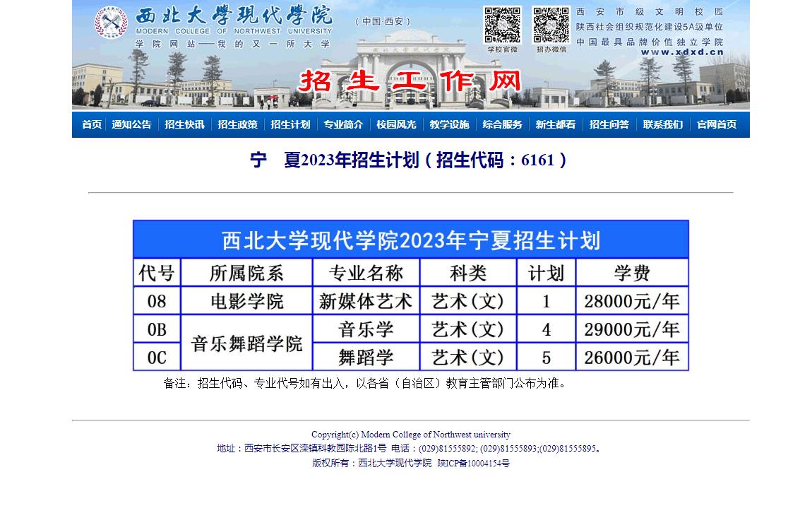Click the 音乐学 major cell

(x=366, y=329)
